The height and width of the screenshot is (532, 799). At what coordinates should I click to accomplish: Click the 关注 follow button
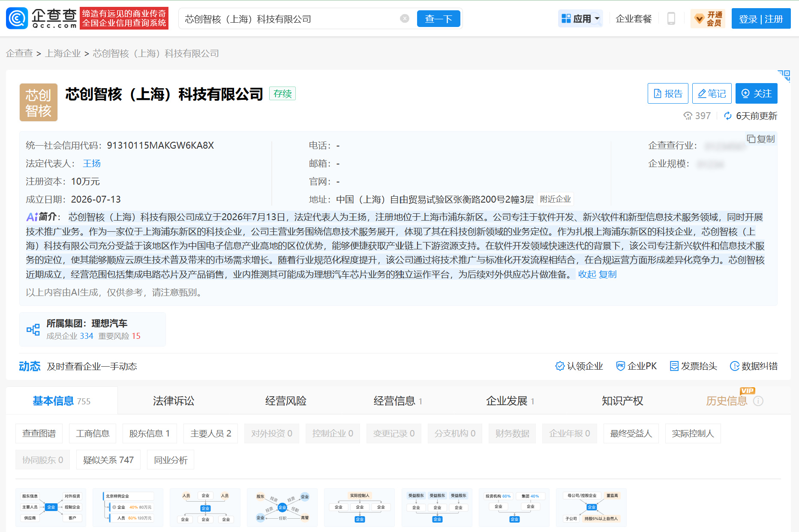click(x=757, y=93)
